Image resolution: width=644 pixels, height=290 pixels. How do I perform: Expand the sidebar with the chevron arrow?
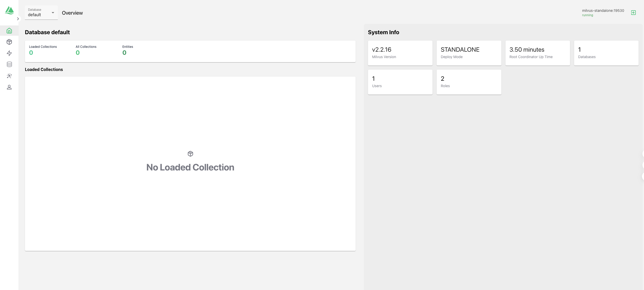pyautogui.click(x=18, y=19)
